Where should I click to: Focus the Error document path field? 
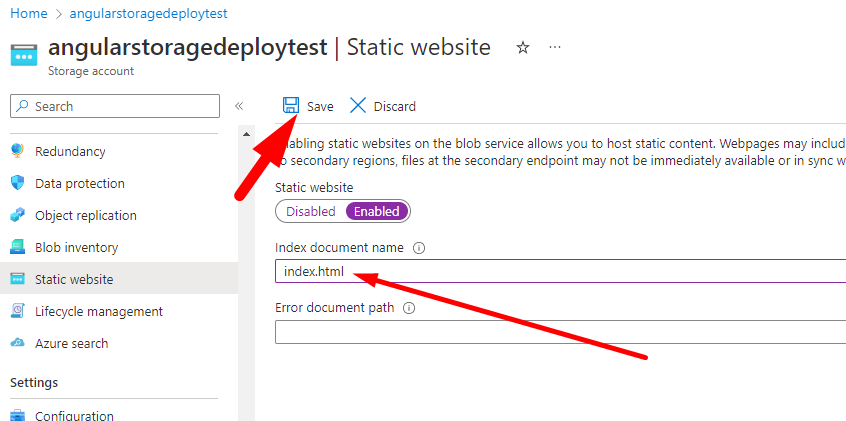click(560, 332)
